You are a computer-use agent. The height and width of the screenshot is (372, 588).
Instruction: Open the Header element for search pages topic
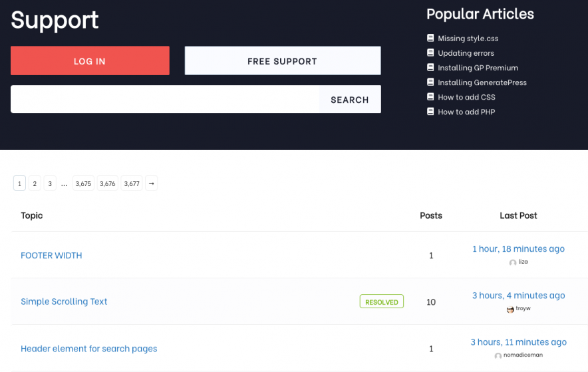click(x=89, y=348)
